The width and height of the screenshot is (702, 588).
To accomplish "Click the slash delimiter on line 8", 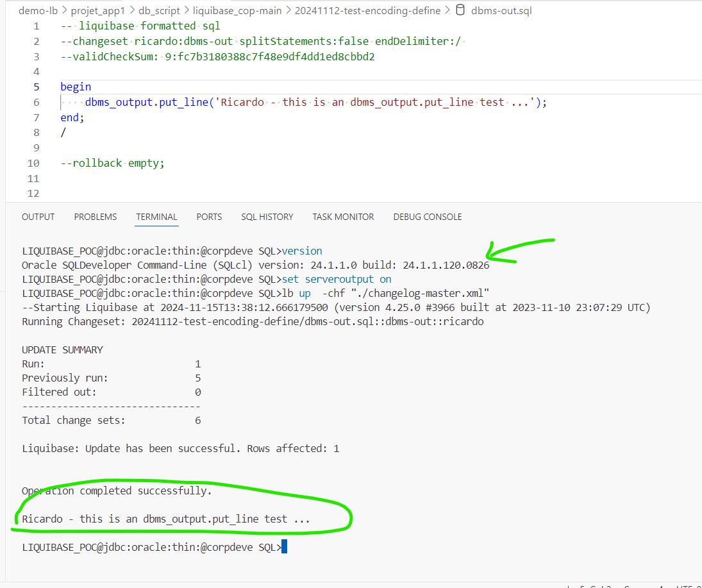I will click(63, 133).
